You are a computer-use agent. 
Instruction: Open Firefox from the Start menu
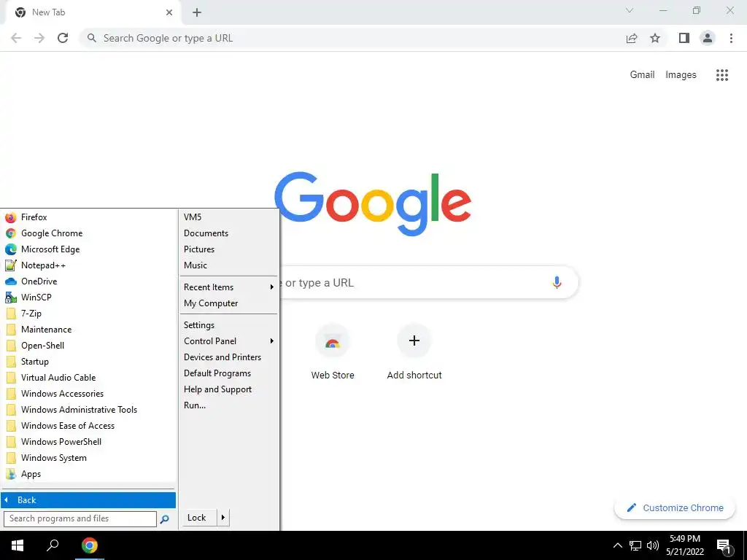[89, 217]
